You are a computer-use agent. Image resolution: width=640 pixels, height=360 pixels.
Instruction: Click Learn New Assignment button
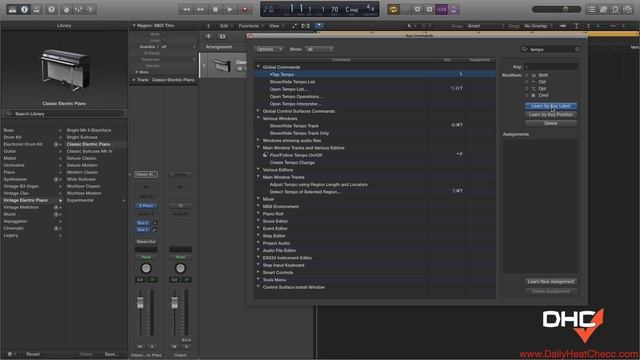(551, 282)
